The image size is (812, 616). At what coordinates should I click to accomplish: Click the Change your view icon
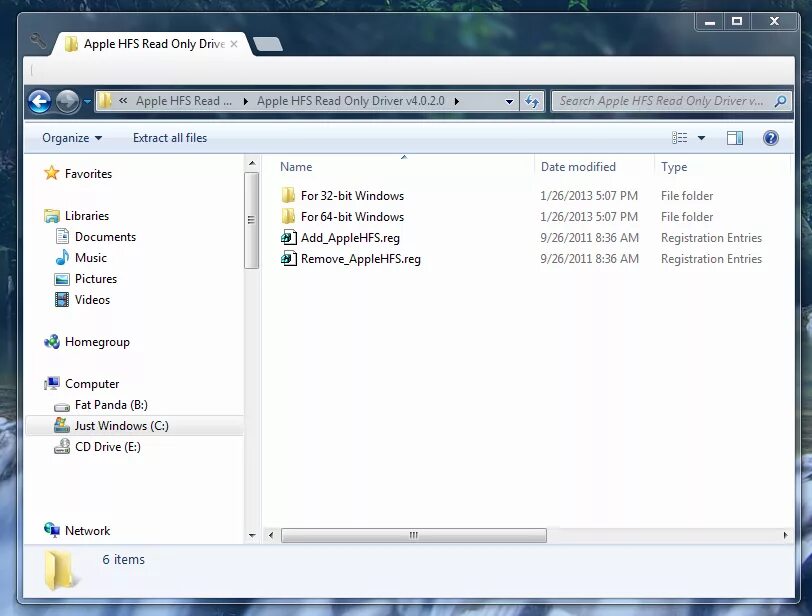[x=681, y=138]
